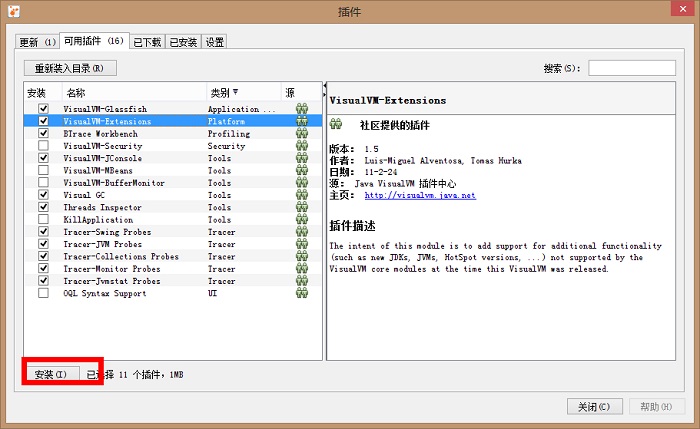Check the VisualVM-BufferMonitor install checkbox
Image resolution: width=700 pixels, height=429 pixels.
tap(43, 182)
